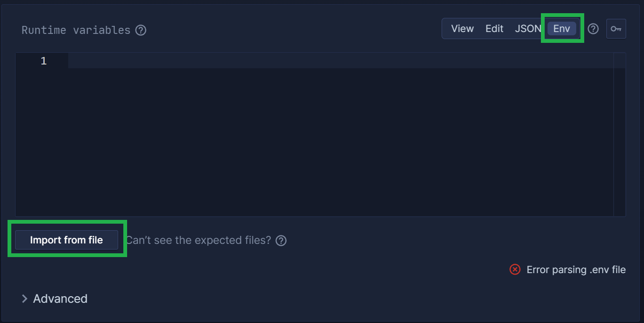
Task: Click the Runtime variables heading
Action: [x=76, y=30]
